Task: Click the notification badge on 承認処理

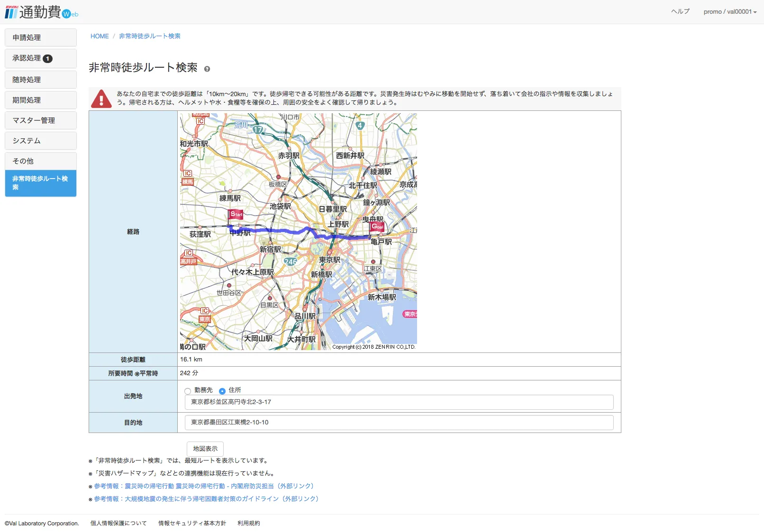Action: coord(48,59)
